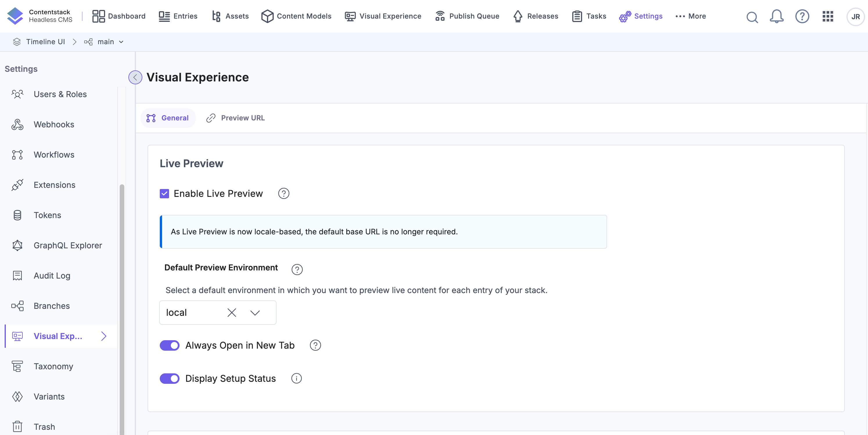Expand the More navigation menu
The height and width of the screenshot is (435, 868).
coord(691,16)
